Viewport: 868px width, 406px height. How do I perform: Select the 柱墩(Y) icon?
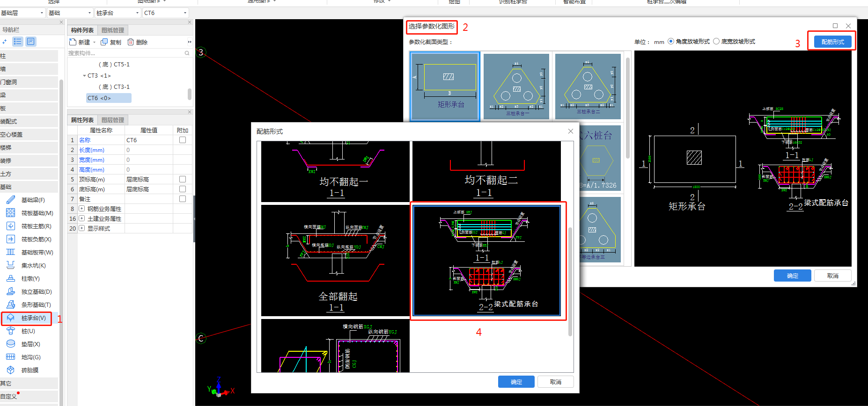point(11,278)
